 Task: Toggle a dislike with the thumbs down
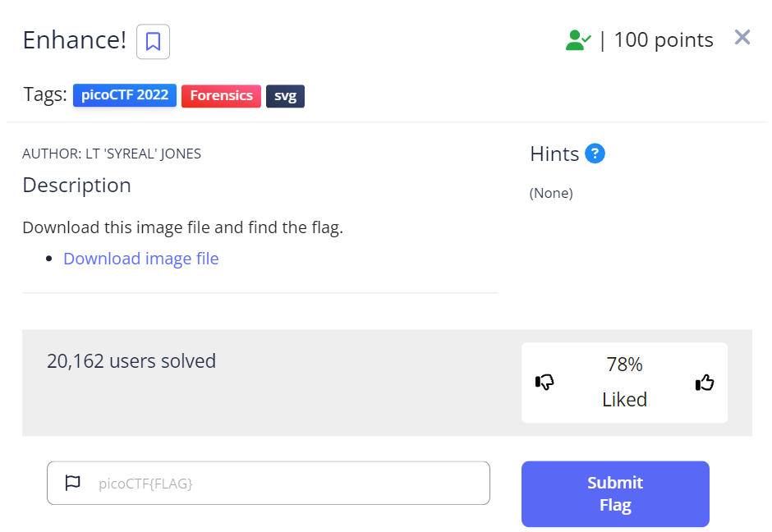pyautogui.click(x=545, y=382)
